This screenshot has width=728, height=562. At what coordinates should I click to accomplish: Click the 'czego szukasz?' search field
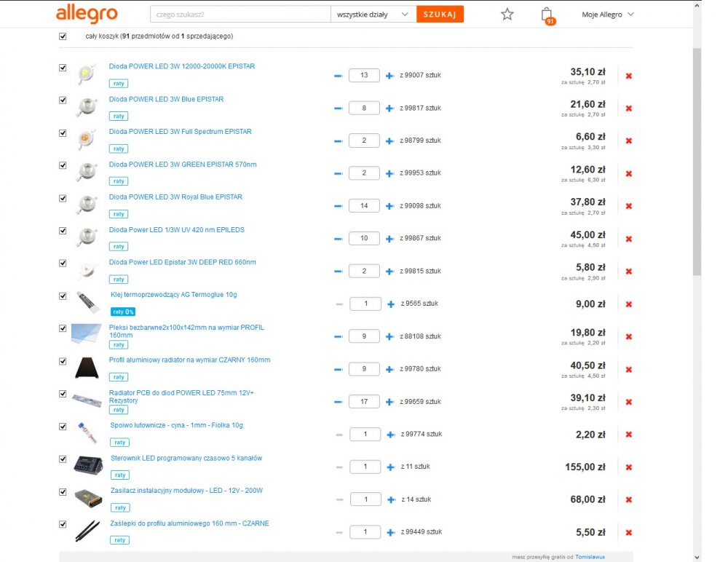pos(240,15)
